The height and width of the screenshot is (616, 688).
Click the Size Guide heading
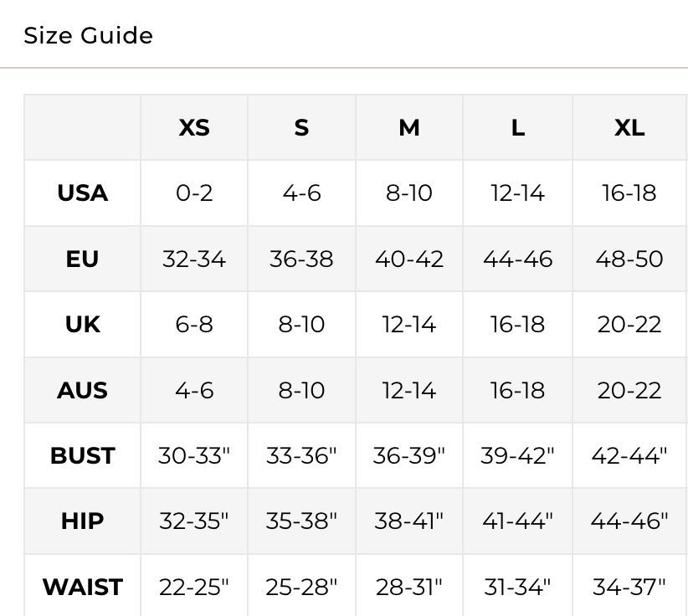tap(88, 36)
